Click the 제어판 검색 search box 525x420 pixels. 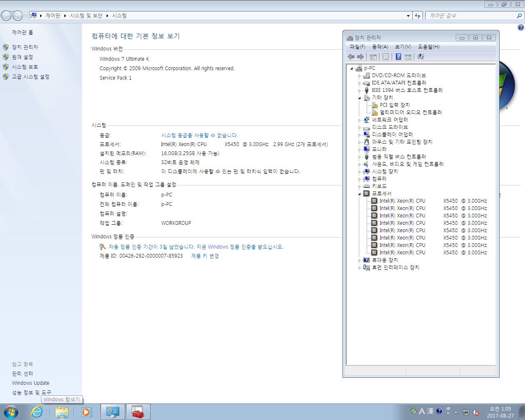click(475, 16)
